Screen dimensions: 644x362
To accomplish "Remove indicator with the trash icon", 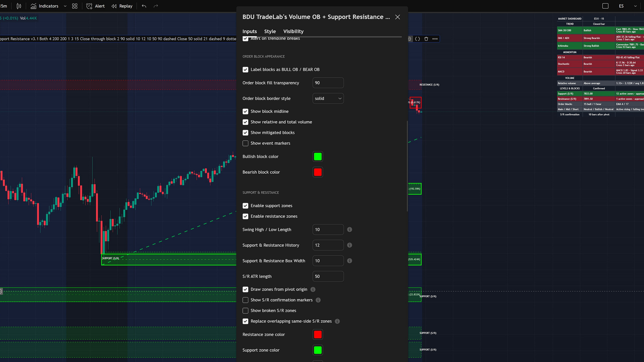I will click(x=426, y=39).
